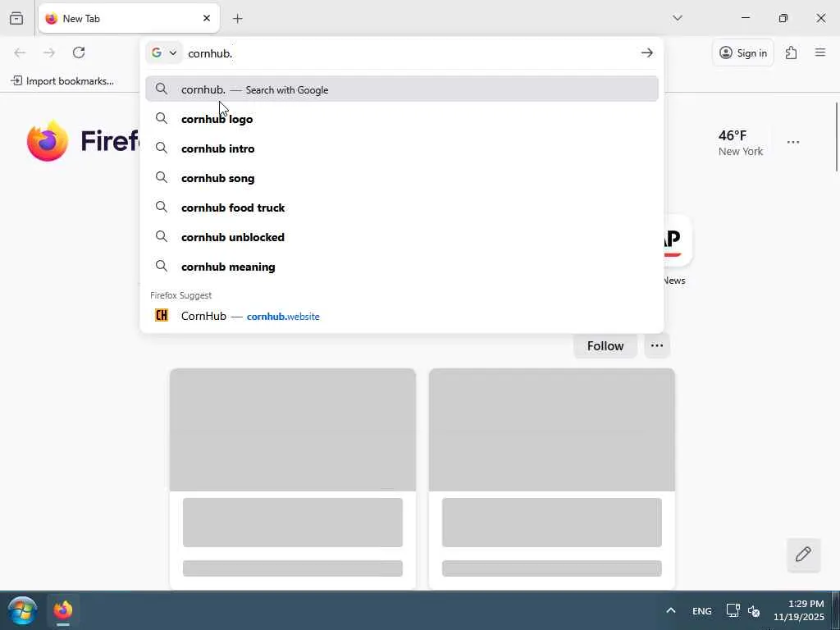Click the Firefox taskbar icon
Image resolution: width=840 pixels, height=630 pixels.
pyautogui.click(x=62, y=610)
